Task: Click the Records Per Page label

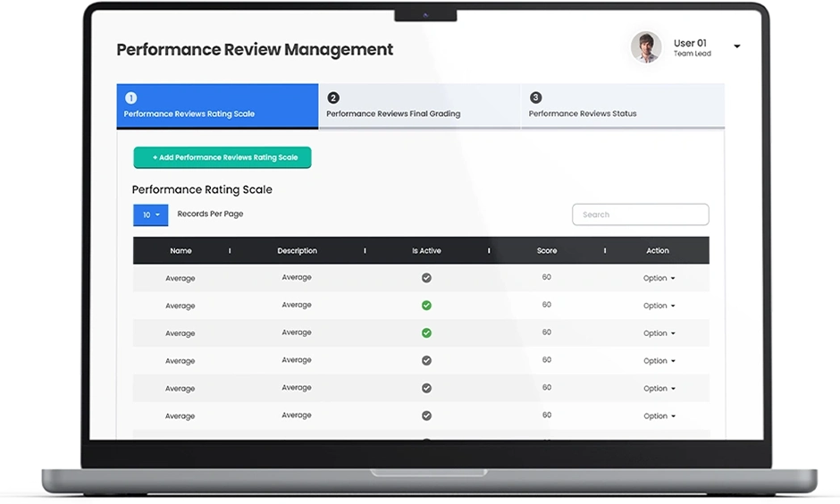Action: [x=210, y=214]
